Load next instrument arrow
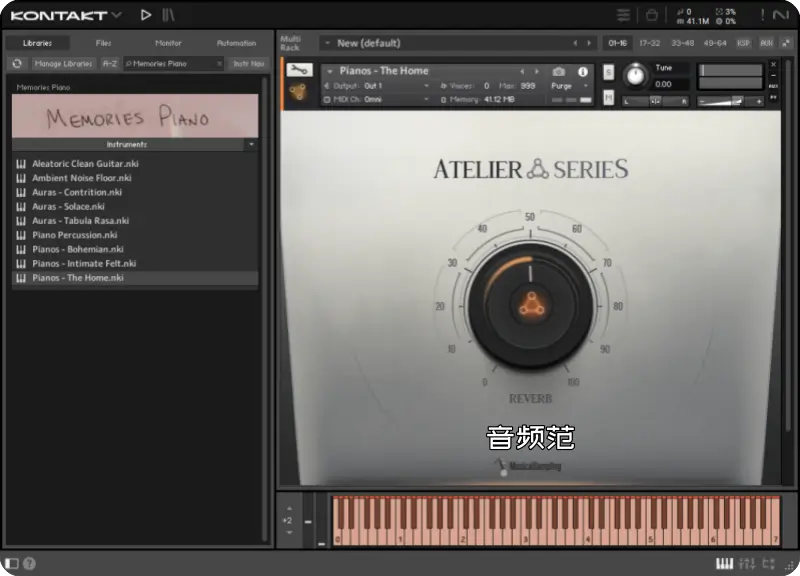Image resolution: width=800 pixels, height=576 pixels. [x=537, y=71]
